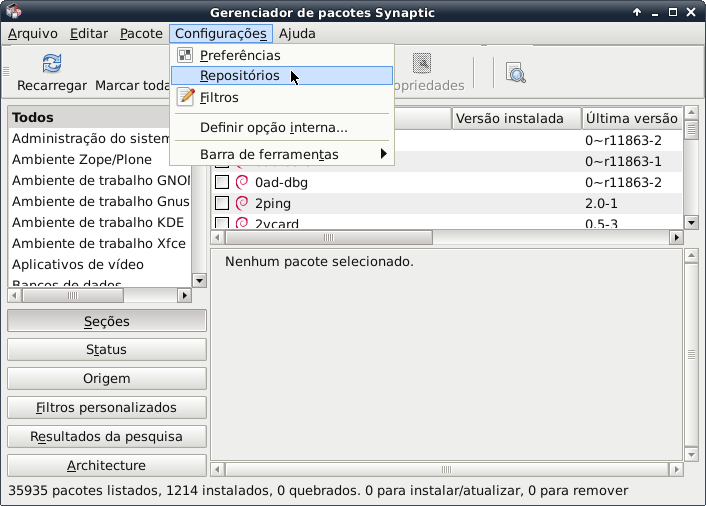Click category list scroll down arrow

click(x=199, y=281)
